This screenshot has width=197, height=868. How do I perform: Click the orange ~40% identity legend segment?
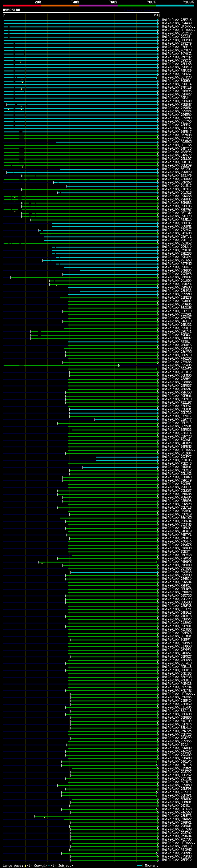(60, 6)
